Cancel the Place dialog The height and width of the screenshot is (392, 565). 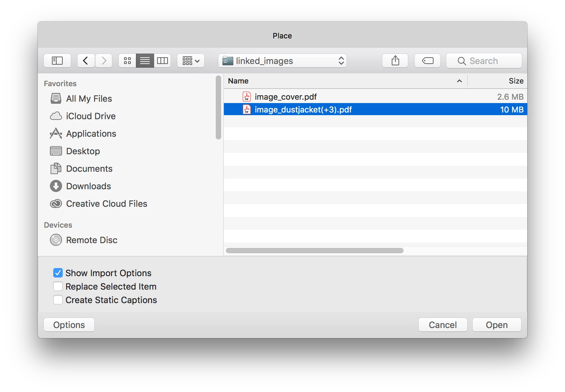pyautogui.click(x=443, y=325)
